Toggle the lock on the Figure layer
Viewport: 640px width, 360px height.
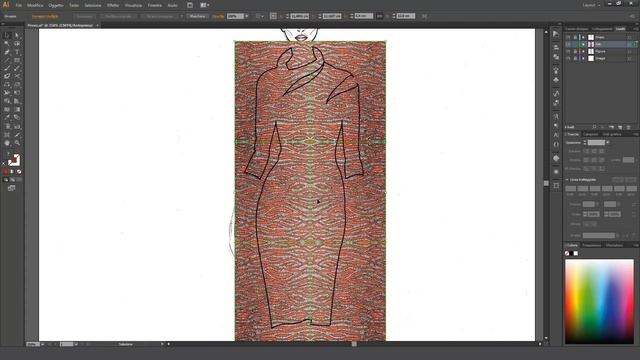point(575,51)
